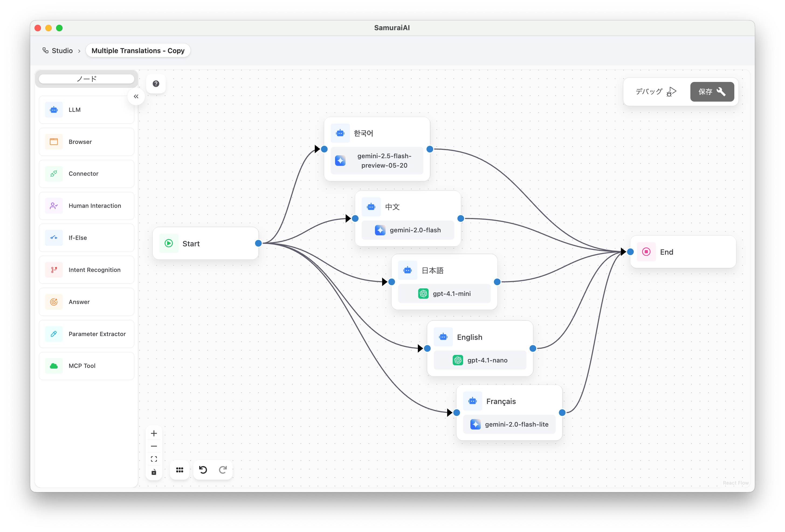Click the zoom in plus icon
The width and height of the screenshot is (785, 532).
click(x=154, y=433)
